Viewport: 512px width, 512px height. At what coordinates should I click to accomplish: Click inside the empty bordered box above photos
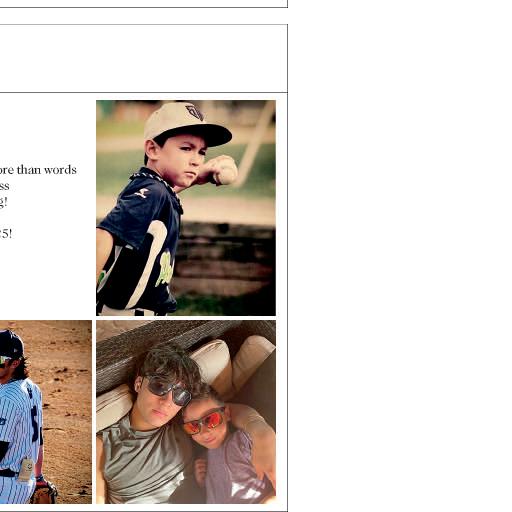click(x=143, y=58)
